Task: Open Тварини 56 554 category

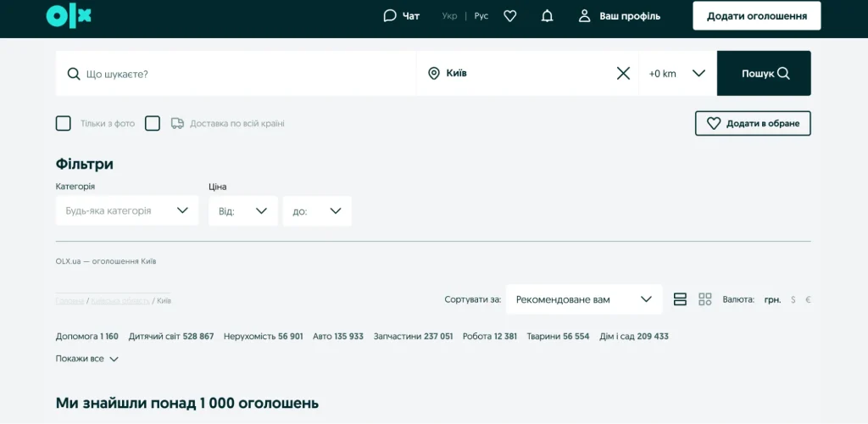Action: point(558,336)
